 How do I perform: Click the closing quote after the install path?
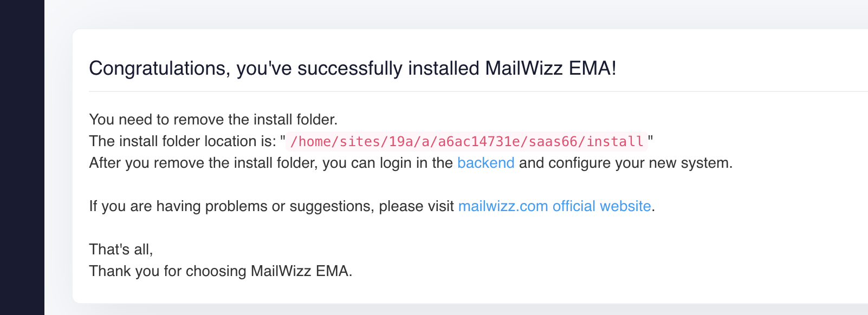click(651, 139)
